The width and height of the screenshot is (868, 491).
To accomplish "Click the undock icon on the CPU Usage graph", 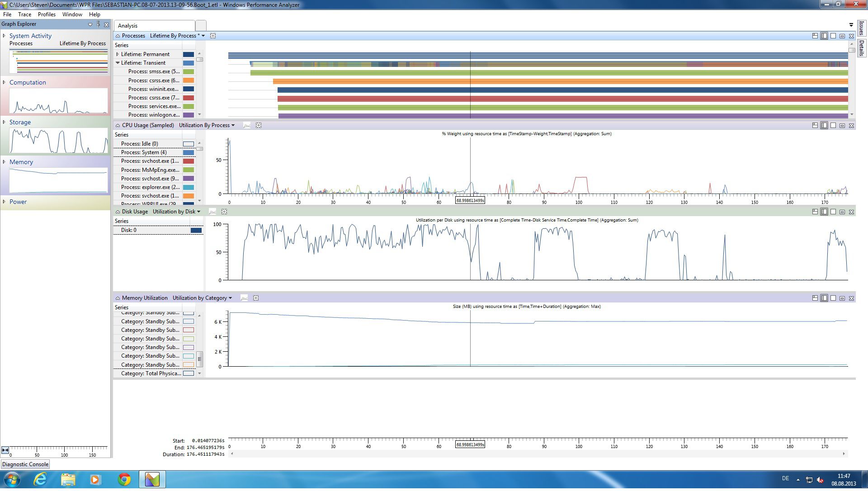I will pos(841,125).
